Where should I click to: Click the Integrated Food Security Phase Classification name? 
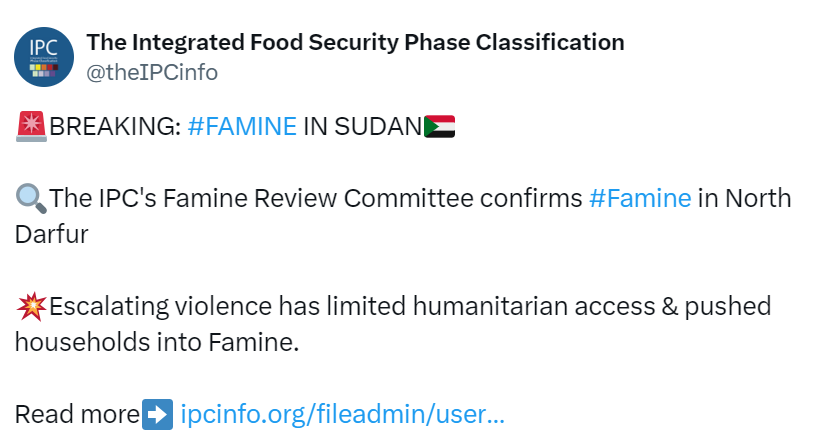(x=355, y=42)
